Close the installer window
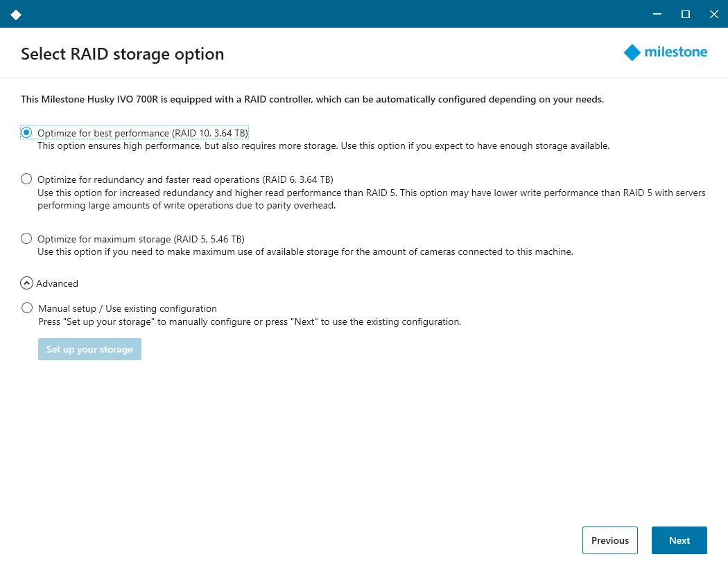Viewport: 728px width, 575px height. click(x=714, y=15)
